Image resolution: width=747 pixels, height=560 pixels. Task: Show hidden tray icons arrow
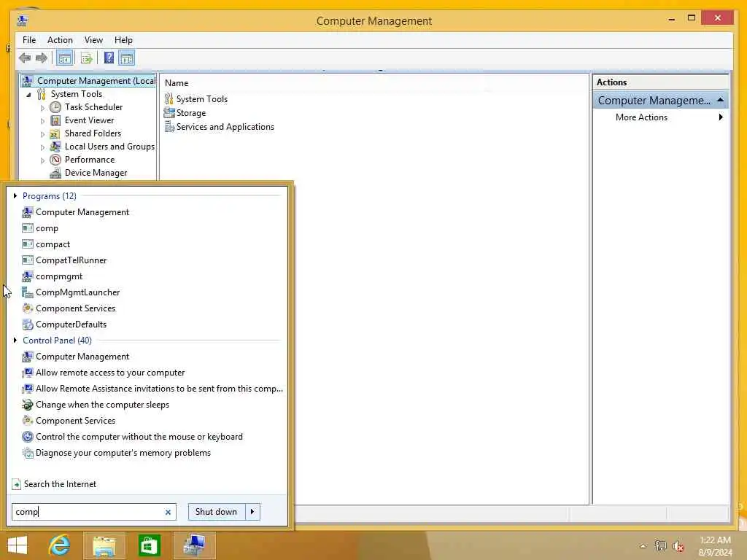point(643,546)
